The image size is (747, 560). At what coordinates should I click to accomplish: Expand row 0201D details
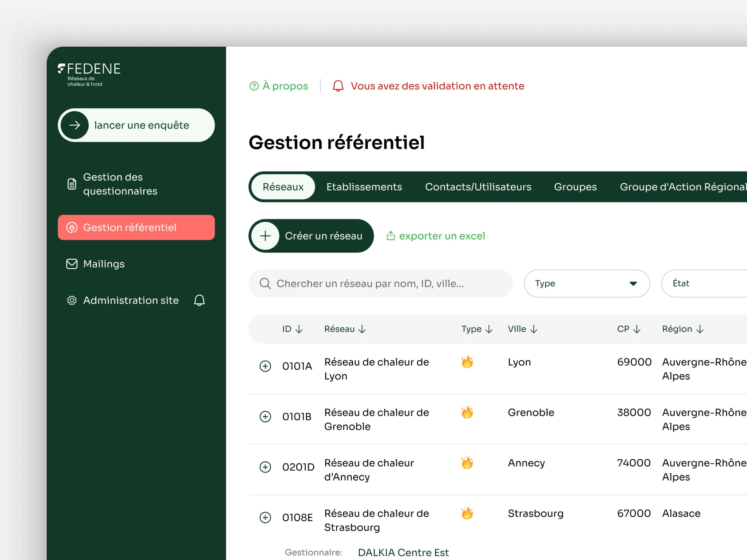click(265, 467)
